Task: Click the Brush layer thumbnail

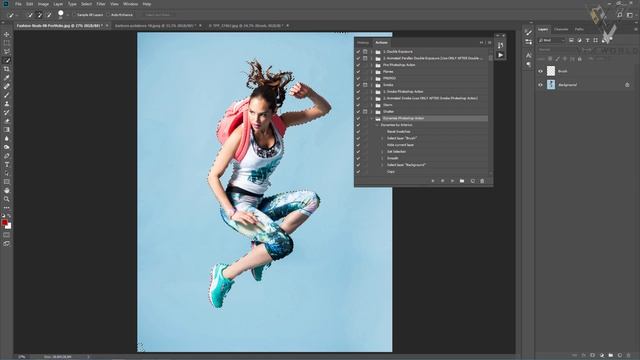Action: pyautogui.click(x=551, y=71)
